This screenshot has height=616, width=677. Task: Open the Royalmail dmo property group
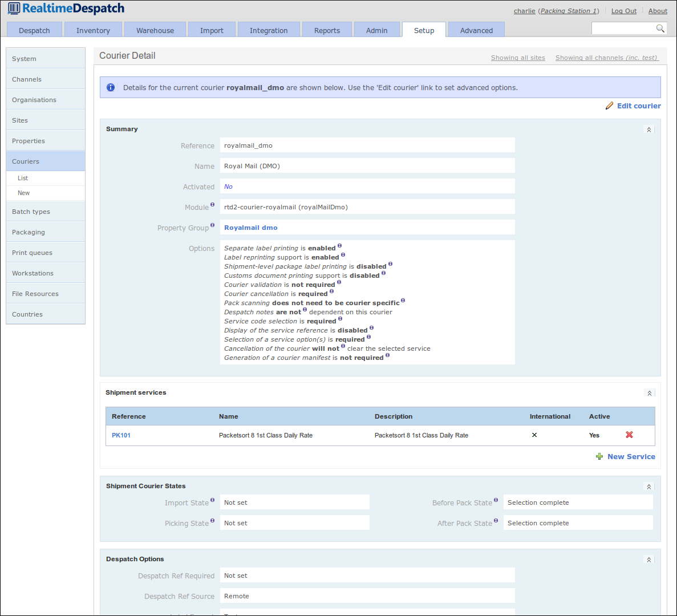click(x=251, y=228)
